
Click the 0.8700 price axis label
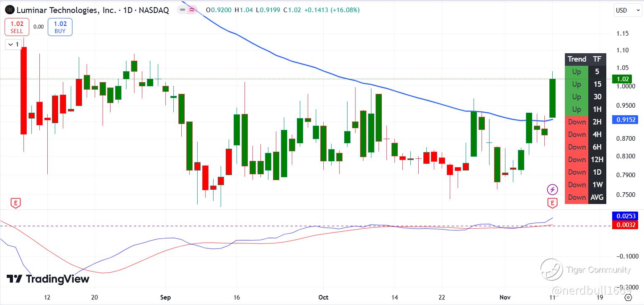[x=626, y=138]
